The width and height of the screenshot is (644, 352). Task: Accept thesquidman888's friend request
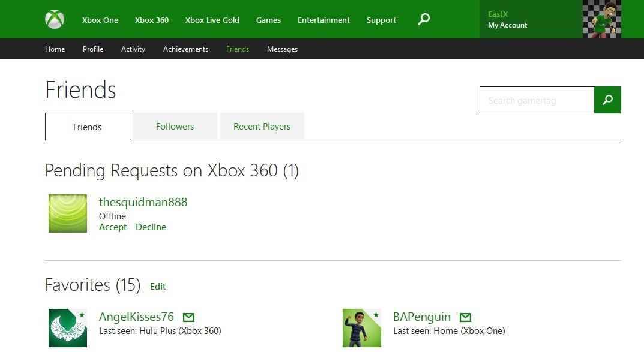(x=113, y=227)
